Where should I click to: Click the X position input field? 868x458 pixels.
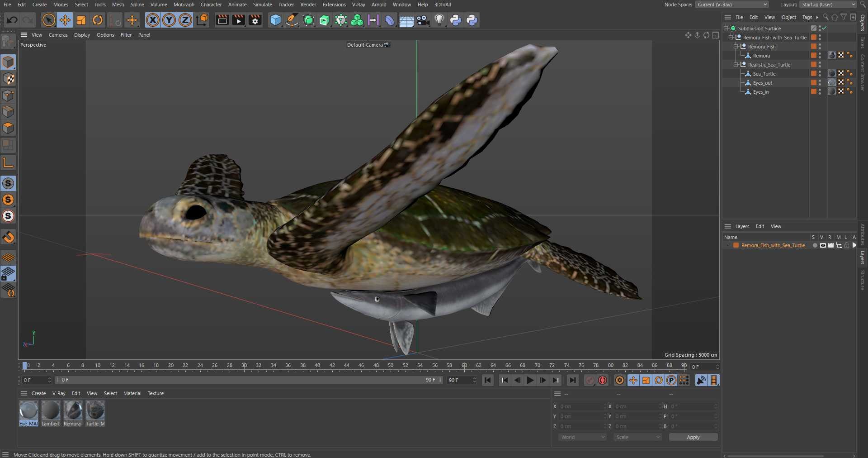click(x=582, y=406)
